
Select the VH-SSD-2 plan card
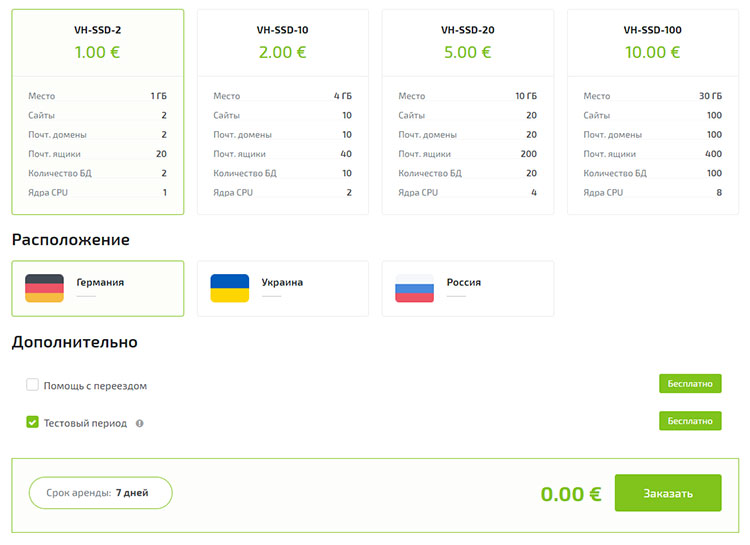[98, 112]
